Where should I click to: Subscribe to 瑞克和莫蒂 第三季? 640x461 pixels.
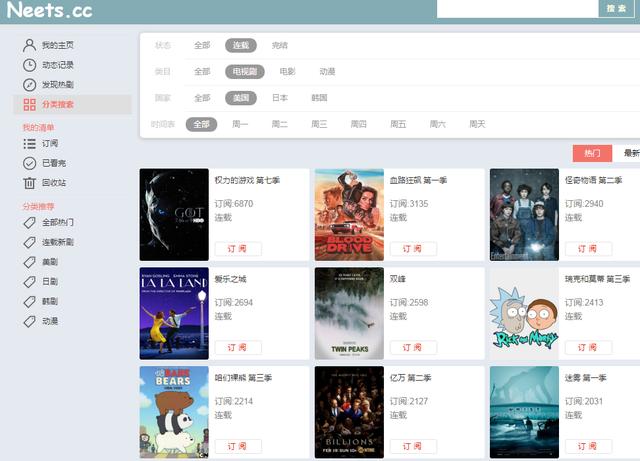tap(589, 347)
